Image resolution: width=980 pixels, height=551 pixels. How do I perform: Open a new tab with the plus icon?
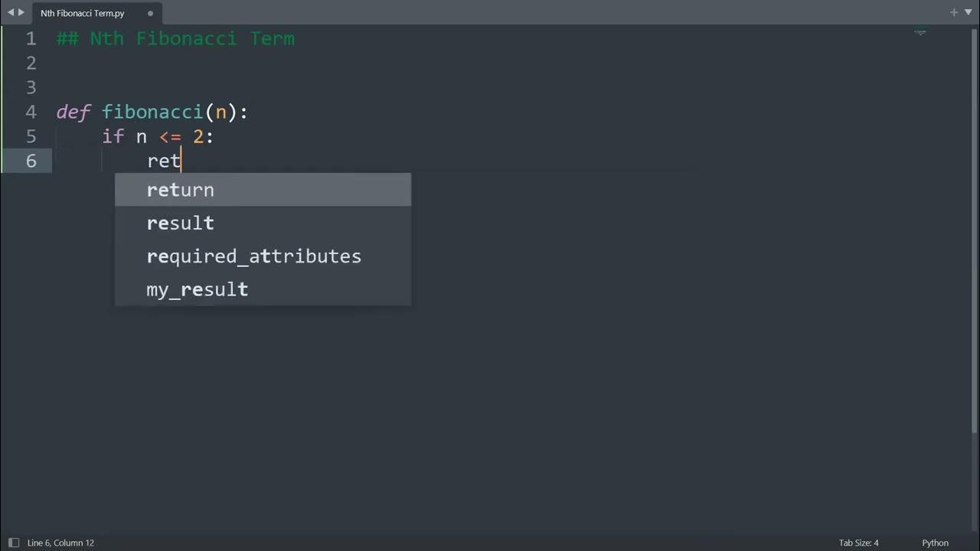click(953, 13)
